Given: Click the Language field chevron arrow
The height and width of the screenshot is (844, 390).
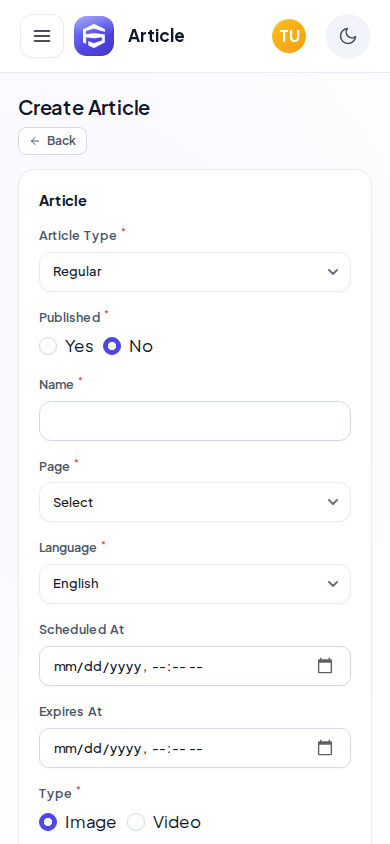Looking at the screenshot, I should [x=333, y=584].
